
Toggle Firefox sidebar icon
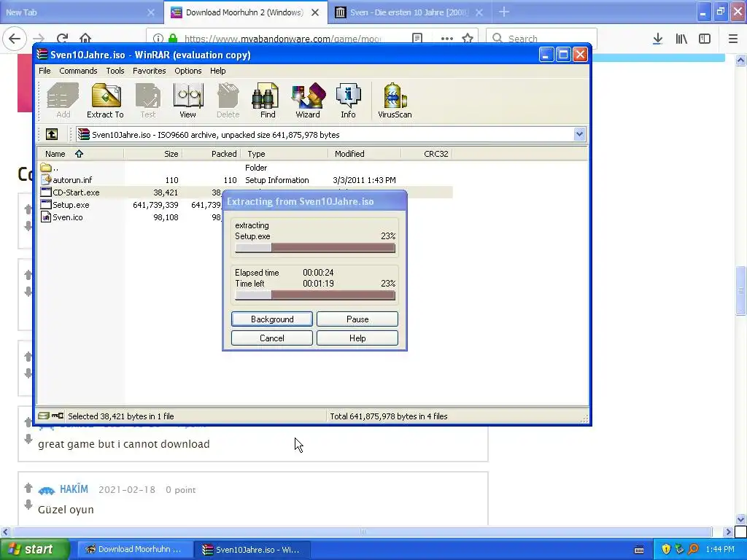(x=705, y=39)
